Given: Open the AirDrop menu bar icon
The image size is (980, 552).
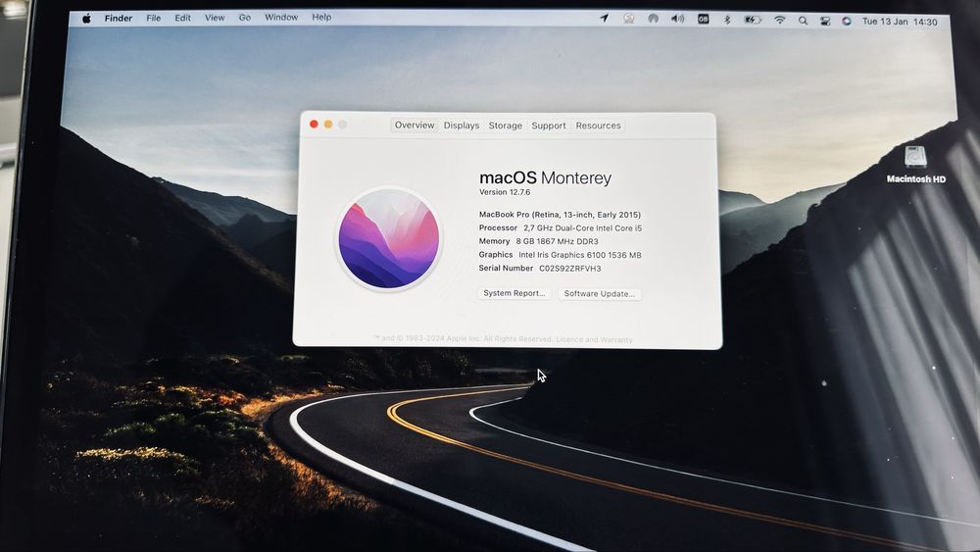Looking at the screenshot, I should [653, 19].
